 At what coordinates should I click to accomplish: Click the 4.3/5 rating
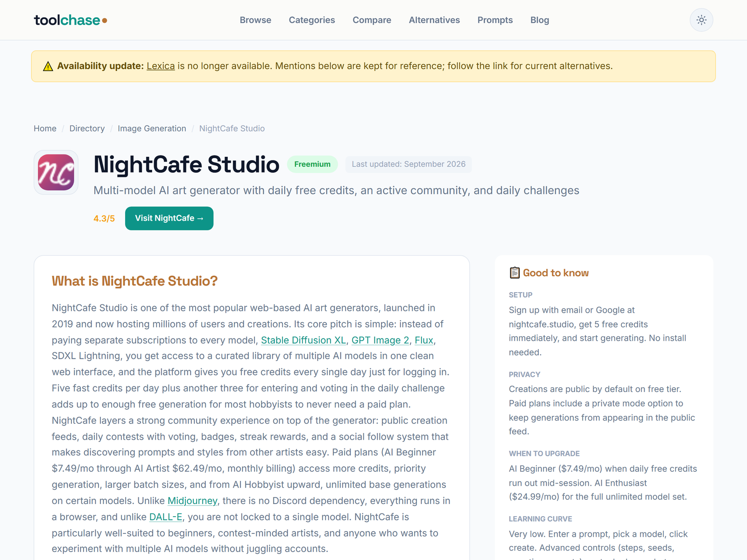(x=104, y=218)
